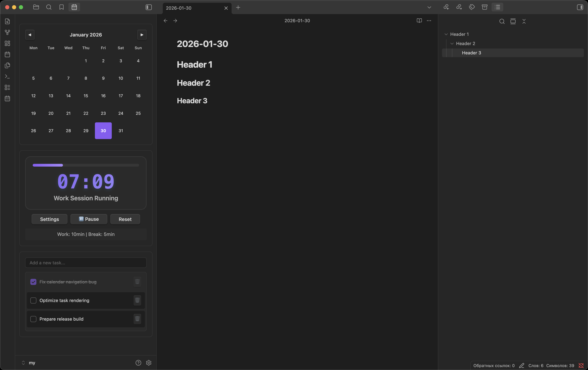Image resolution: width=588 pixels, height=370 pixels.
Task: Click the pomodoro timer progress bar
Action: click(x=86, y=165)
